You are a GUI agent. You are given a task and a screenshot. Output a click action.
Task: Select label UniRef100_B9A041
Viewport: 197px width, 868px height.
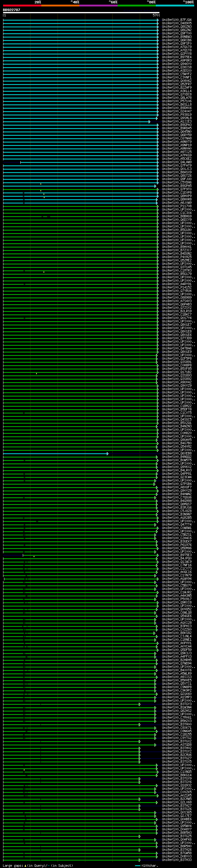(x=177, y=247)
